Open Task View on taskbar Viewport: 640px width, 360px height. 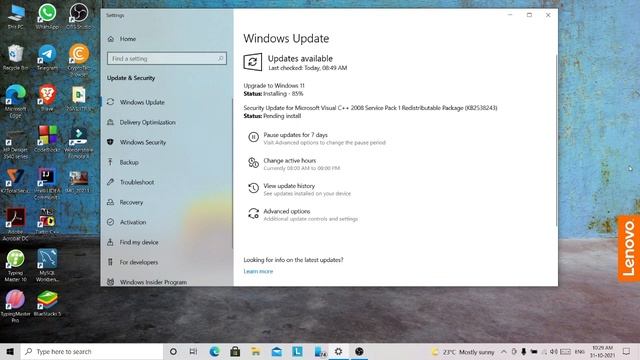point(193,351)
